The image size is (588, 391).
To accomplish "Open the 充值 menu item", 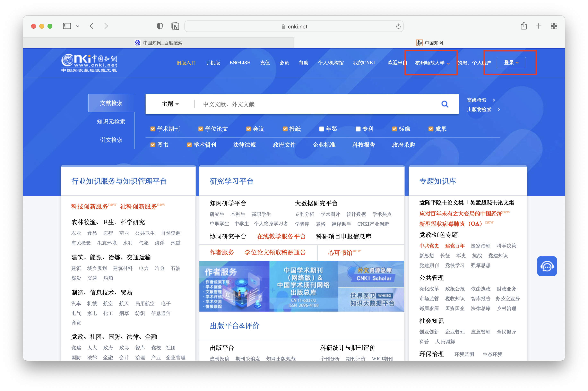I will point(265,63).
